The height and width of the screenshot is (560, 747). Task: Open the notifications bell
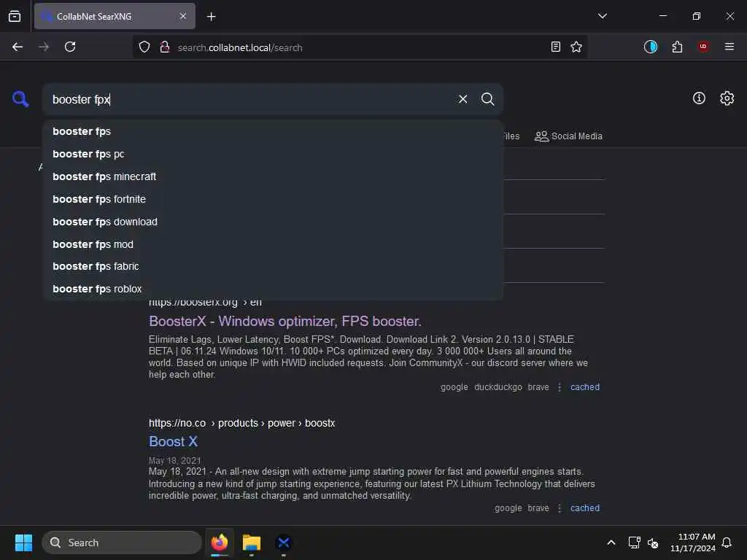coord(727,542)
